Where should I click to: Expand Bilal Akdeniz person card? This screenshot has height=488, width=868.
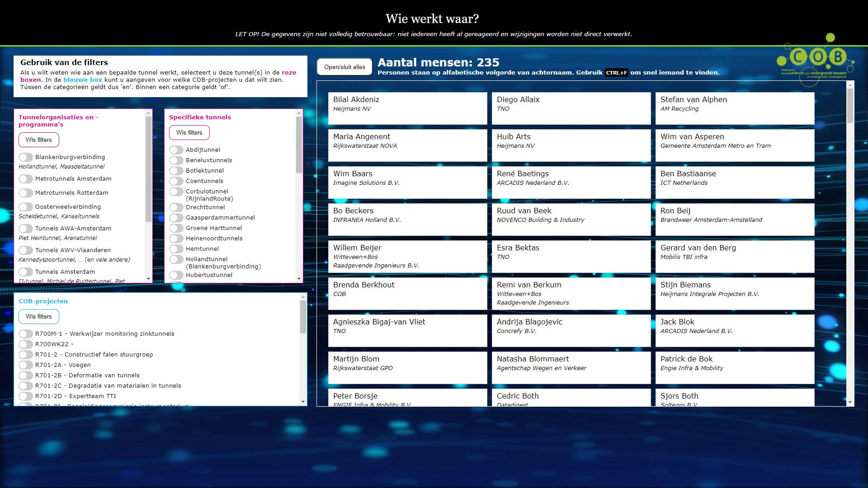coord(407,108)
